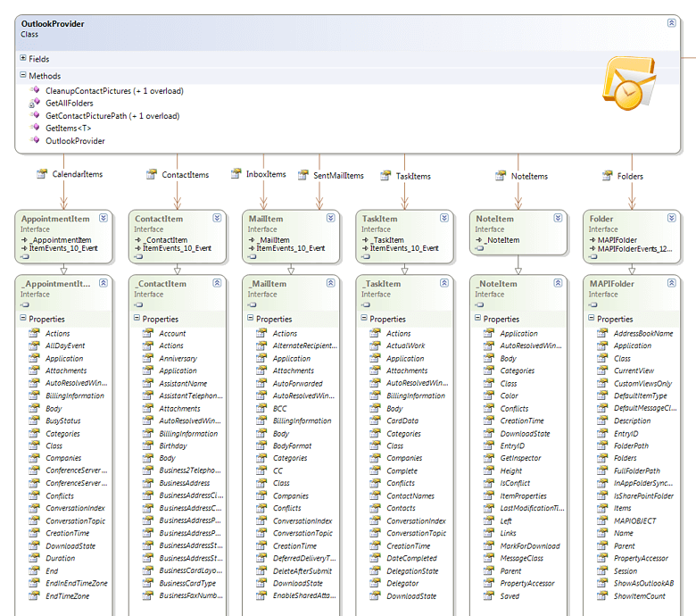The height and width of the screenshot is (616, 696).
Task: Select the ShowAsOutlookAB property text
Action: (x=643, y=583)
